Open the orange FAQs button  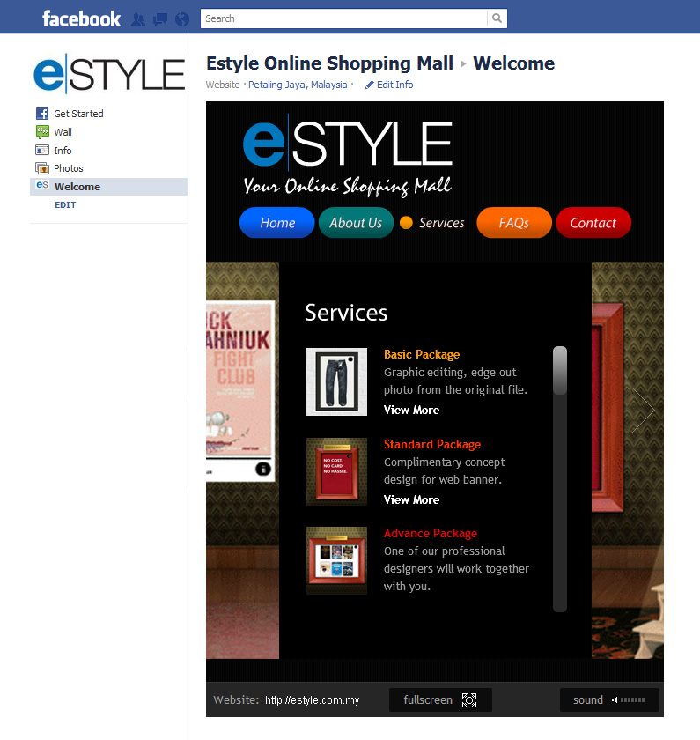click(x=513, y=223)
